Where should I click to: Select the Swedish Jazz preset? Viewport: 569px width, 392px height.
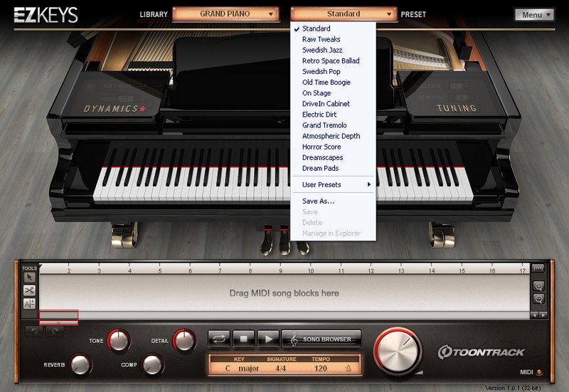[321, 50]
